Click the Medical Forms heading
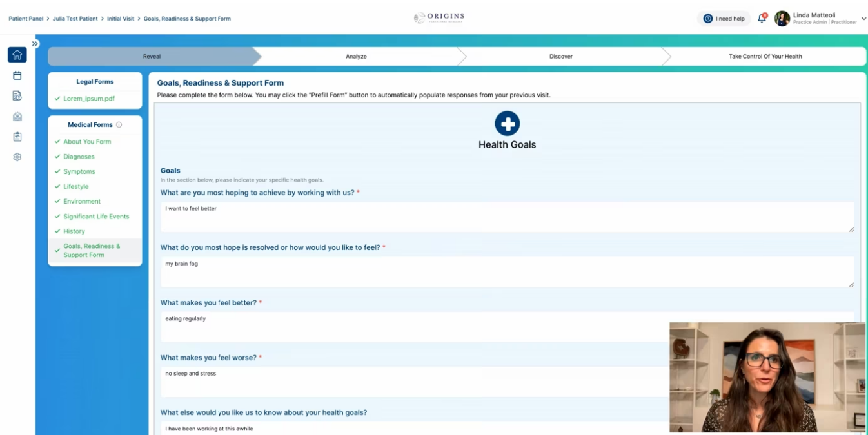The image size is (868, 435). point(90,125)
